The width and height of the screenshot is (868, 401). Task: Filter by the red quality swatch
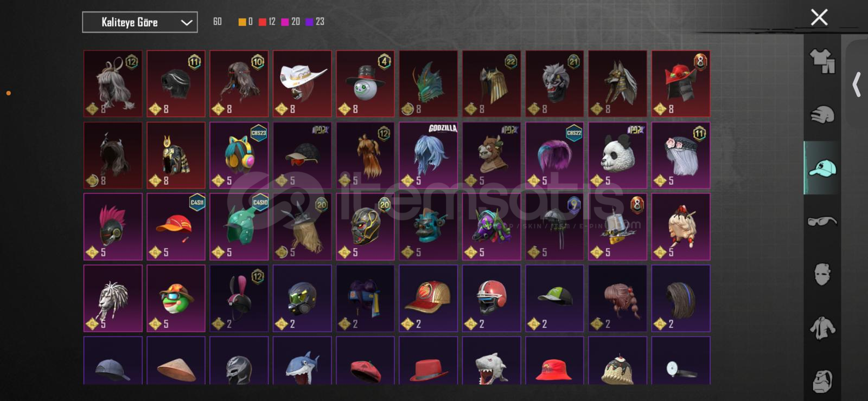click(263, 22)
